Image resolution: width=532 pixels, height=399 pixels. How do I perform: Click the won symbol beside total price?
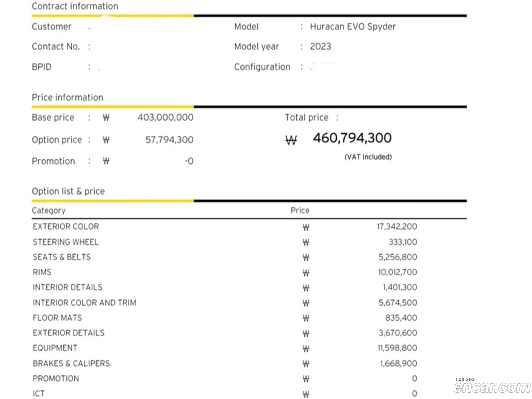(x=291, y=140)
